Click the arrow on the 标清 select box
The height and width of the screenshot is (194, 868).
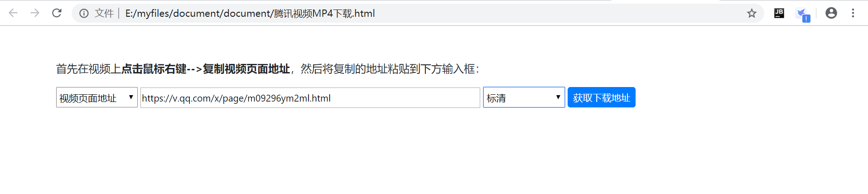pos(558,97)
